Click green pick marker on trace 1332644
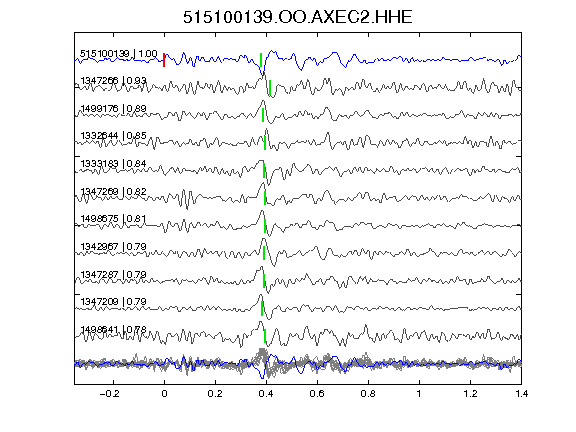Viewport: 576px width, 432px height. (x=265, y=143)
